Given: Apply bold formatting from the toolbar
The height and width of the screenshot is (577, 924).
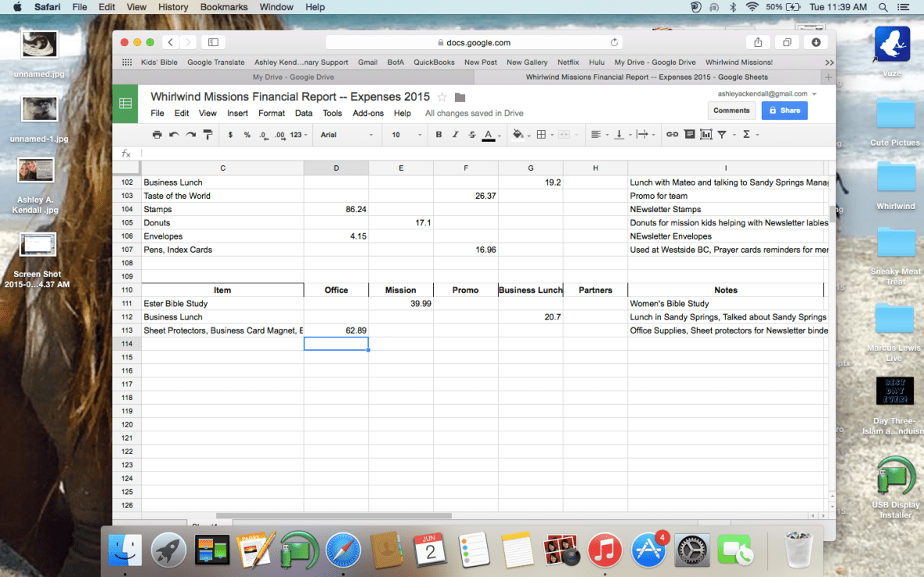Looking at the screenshot, I should [x=437, y=135].
